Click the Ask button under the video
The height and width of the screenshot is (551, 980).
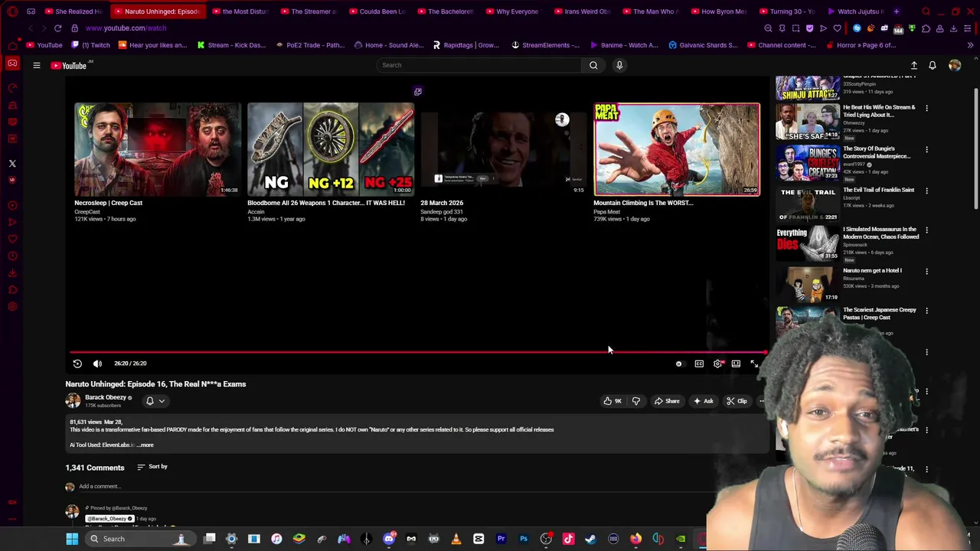click(703, 401)
